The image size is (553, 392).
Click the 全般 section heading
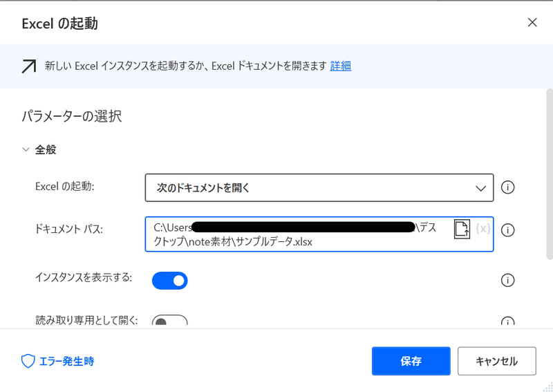click(46, 150)
